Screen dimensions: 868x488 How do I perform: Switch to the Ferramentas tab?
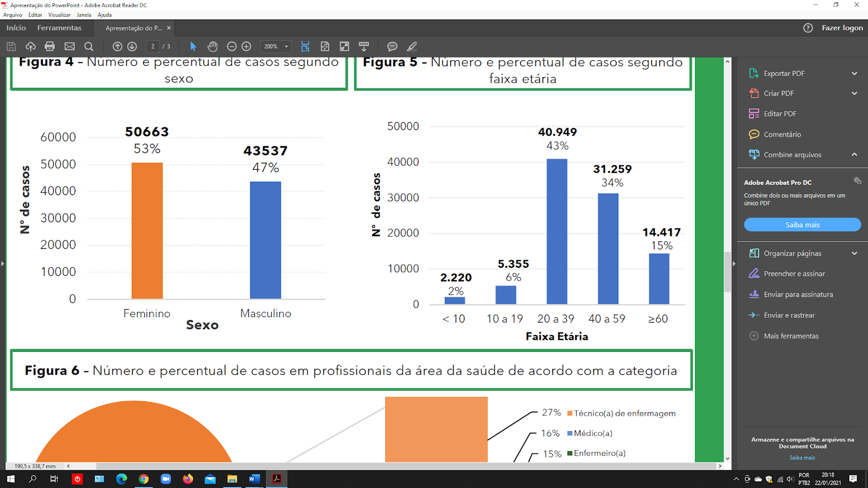pos(59,28)
